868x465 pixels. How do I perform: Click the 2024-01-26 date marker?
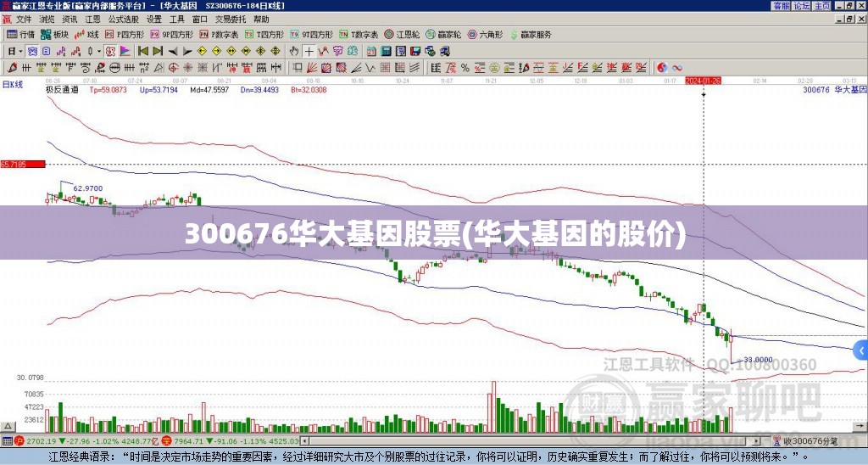coord(703,81)
